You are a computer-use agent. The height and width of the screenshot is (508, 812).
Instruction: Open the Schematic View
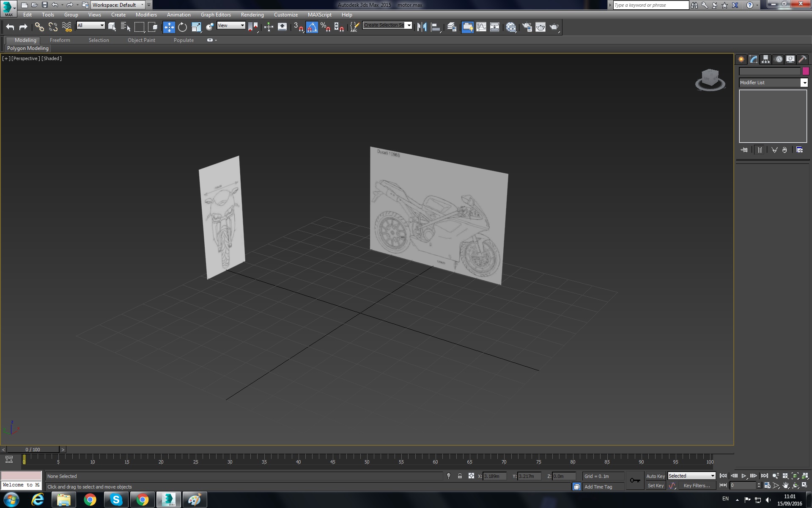[x=495, y=27]
